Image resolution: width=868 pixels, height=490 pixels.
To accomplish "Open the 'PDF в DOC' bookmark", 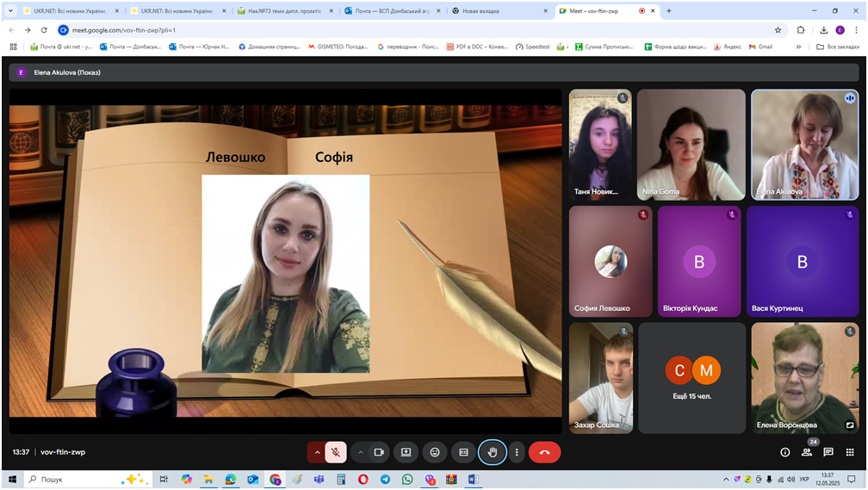I will point(477,47).
